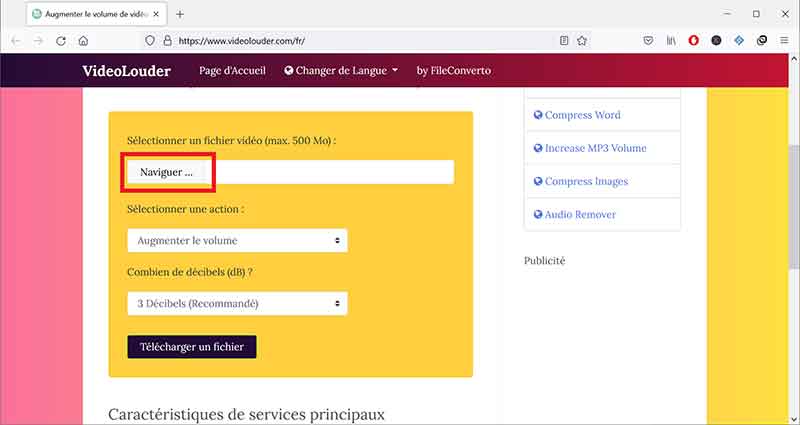Viewport: 800px width, 425px height.
Task: Click the selected file name field
Action: (331, 172)
